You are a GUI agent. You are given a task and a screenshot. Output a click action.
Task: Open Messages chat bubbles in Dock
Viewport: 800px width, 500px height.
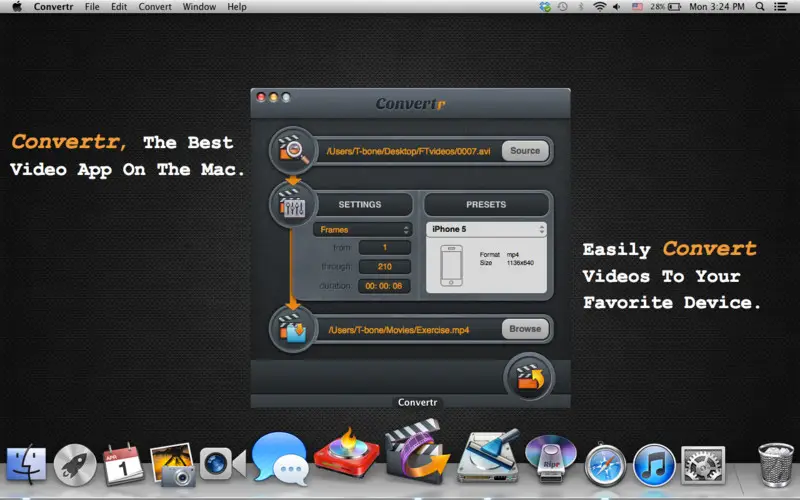[x=280, y=458]
